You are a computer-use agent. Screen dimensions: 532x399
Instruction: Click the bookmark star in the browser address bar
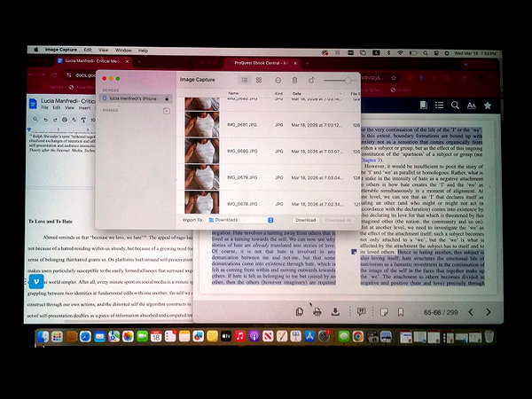tap(394, 78)
